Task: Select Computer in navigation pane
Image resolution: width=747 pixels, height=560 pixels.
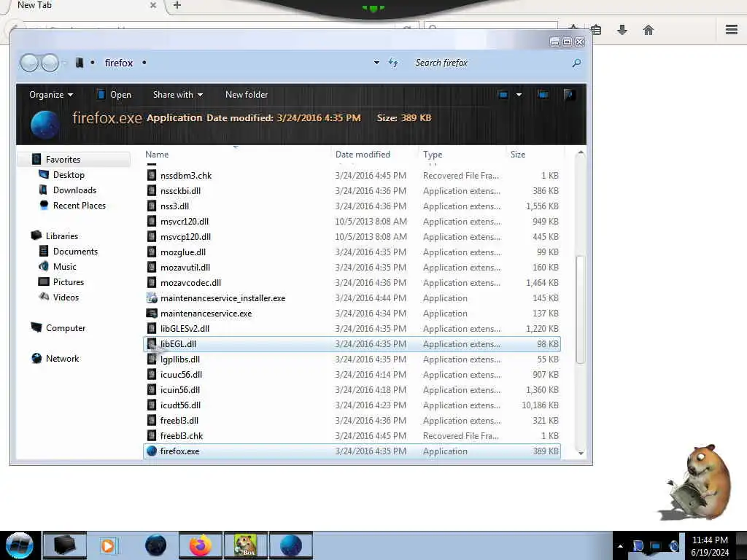Action: coord(66,327)
